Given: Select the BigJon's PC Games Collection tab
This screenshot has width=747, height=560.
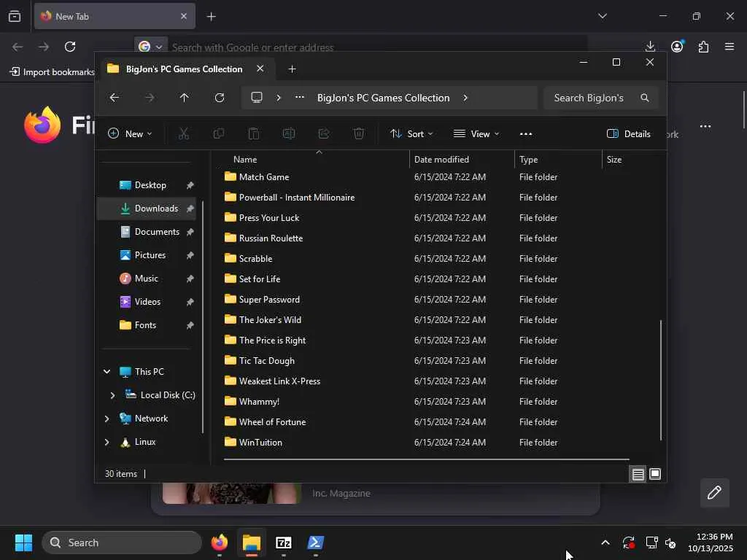Looking at the screenshot, I should tap(184, 69).
